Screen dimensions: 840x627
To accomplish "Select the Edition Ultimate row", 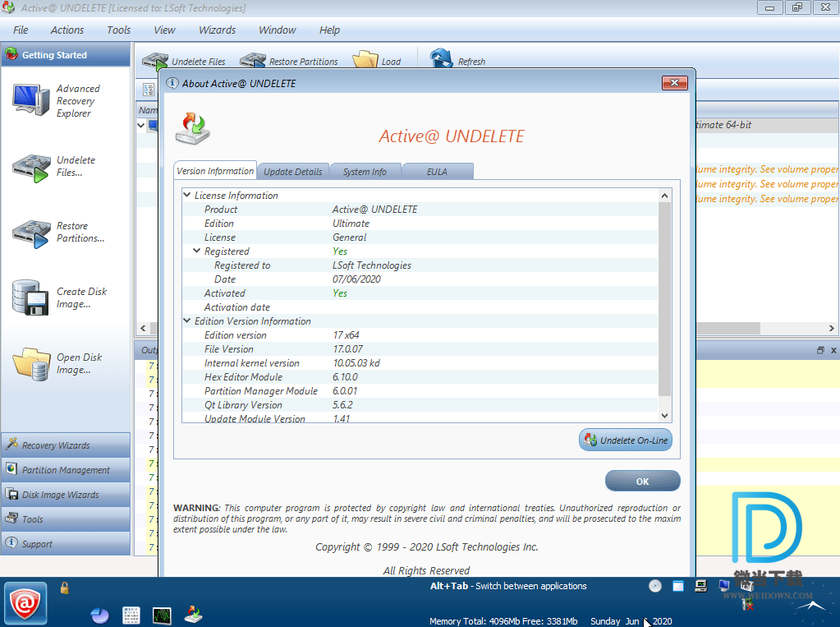I will [x=420, y=224].
